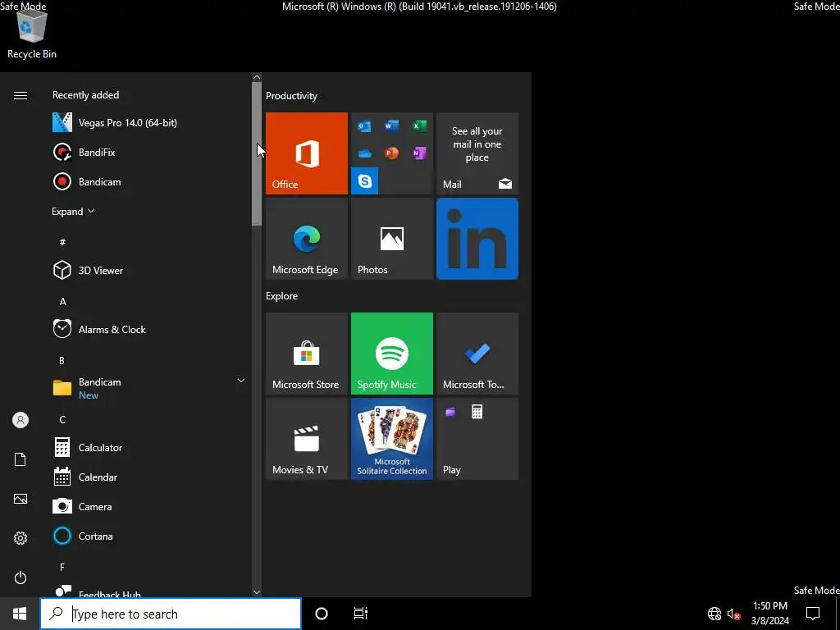Open the Recycle Bin desktop icon
Viewport: 840px width, 630px height.
click(x=32, y=34)
